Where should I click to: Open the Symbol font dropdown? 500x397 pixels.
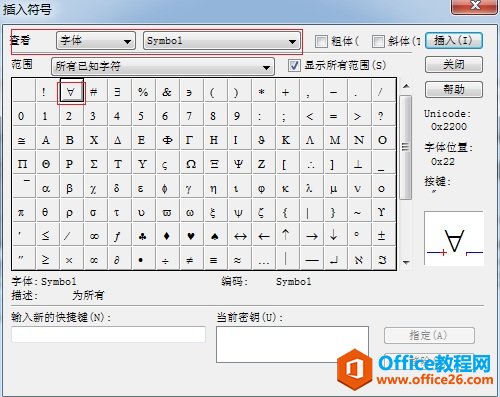click(222, 41)
